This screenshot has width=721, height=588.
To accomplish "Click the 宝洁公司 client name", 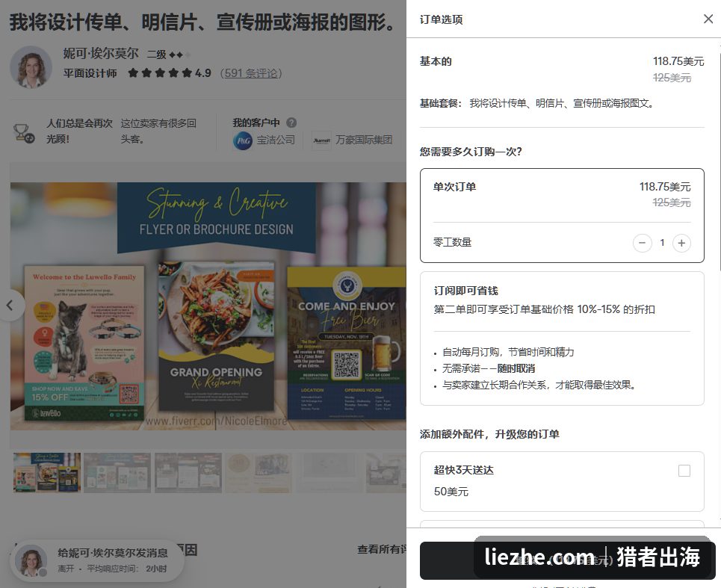I will (276, 140).
